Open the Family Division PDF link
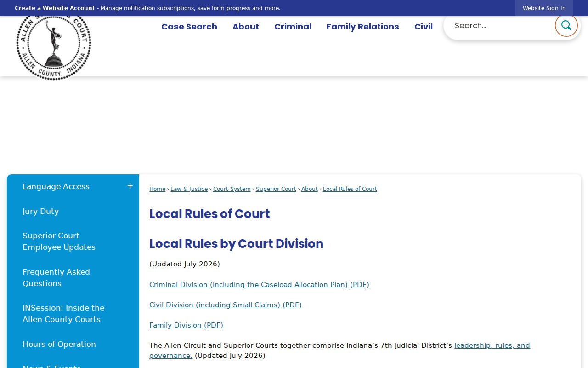The width and height of the screenshot is (588, 368). click(186, 325)
